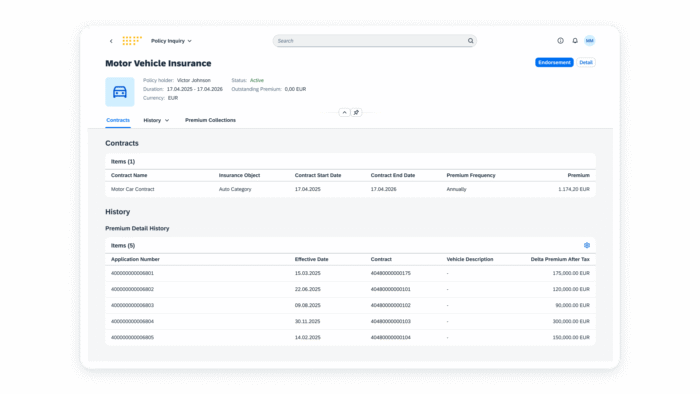
Task: Select application 400000000006804 row
Action: tap(350, 321)
